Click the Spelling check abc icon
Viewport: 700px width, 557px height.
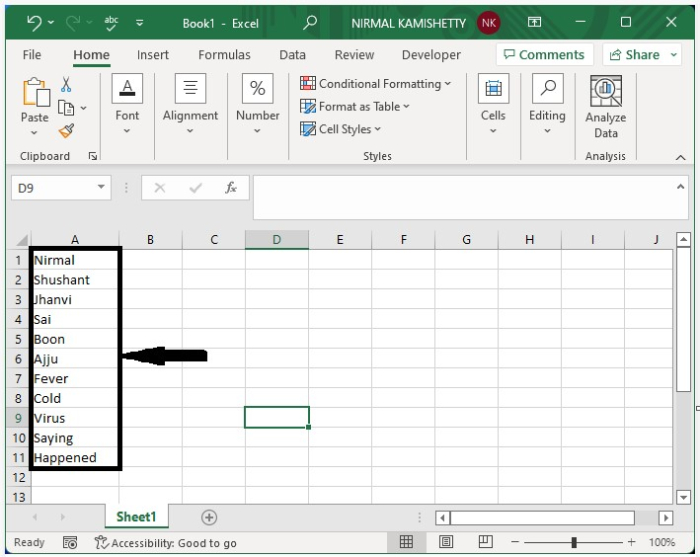pos(111,23)
